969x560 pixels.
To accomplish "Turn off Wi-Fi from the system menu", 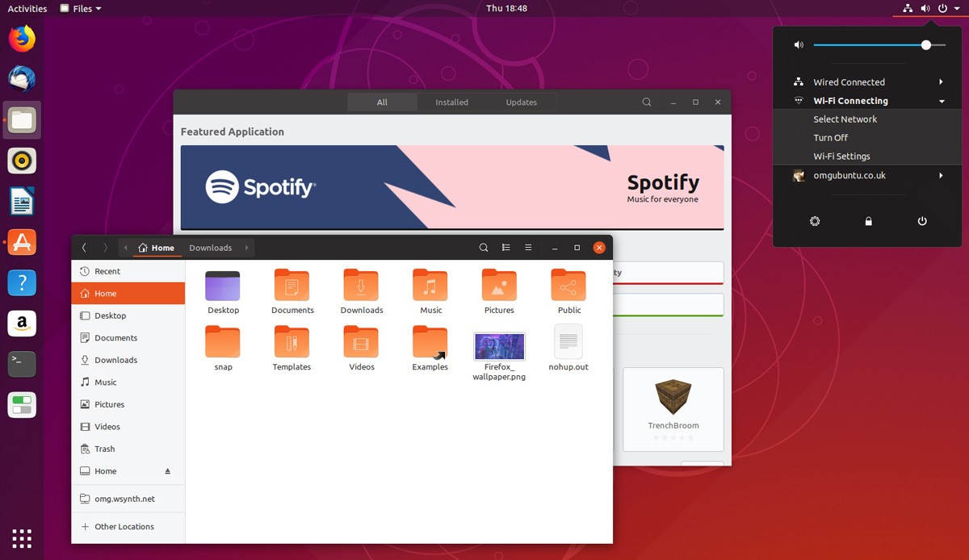I will [x=832, y=137].
